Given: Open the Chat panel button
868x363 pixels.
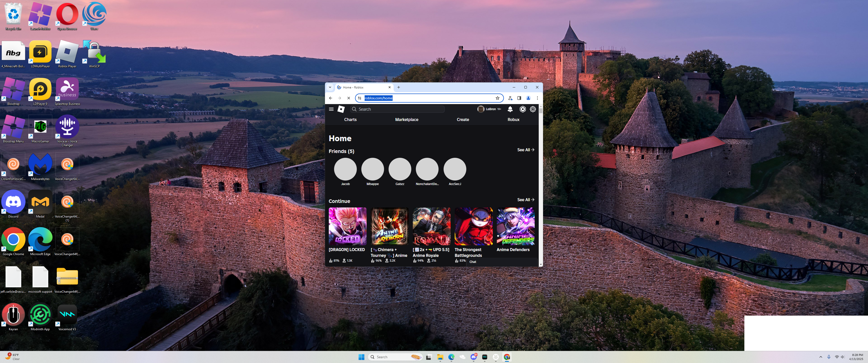Looking at the screenshot, I should point(473,262).
